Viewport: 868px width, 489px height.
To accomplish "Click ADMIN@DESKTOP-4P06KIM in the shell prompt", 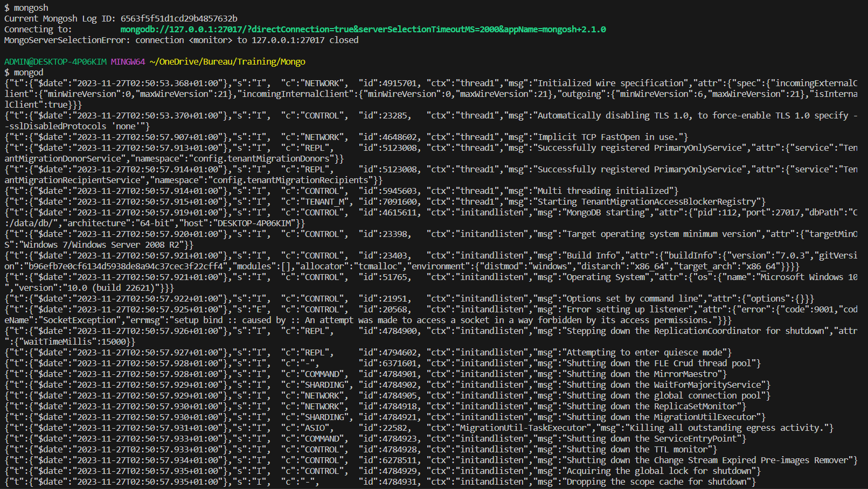I will click(x=55, y=61).
